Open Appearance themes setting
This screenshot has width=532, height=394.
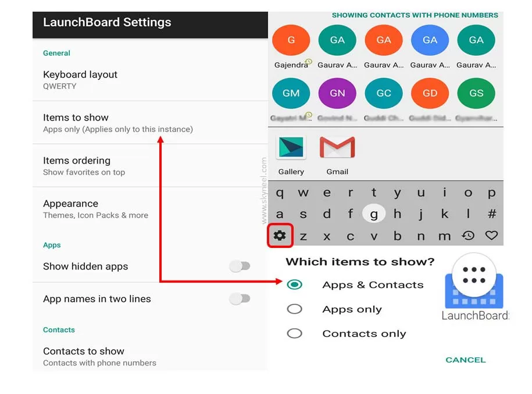[151, 208]
